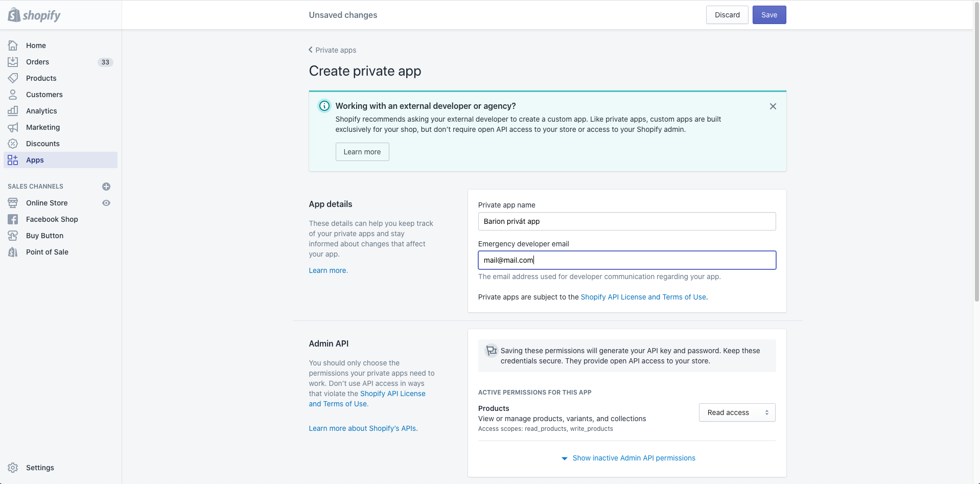
Task: Click the SALES CHANNELS heading
Action: coord(35,187)
